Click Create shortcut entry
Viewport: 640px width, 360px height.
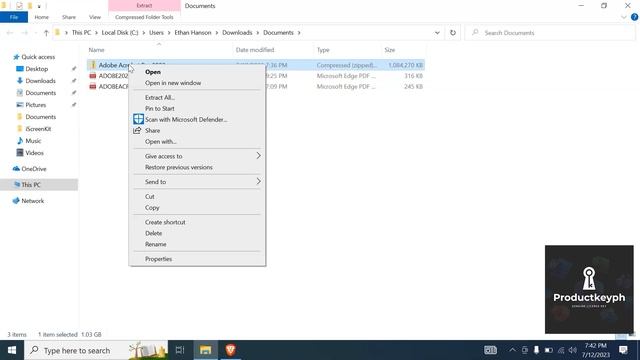[165, 222]
